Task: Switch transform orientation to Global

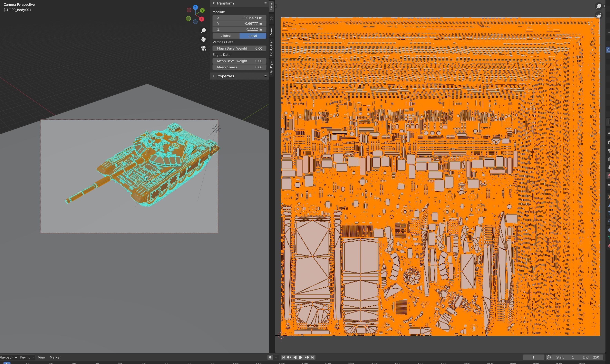Action: 226,36
